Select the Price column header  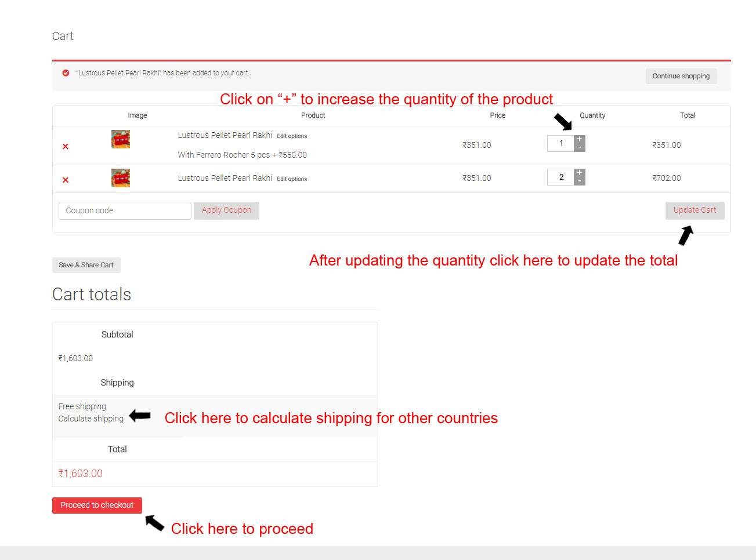coord(498,115)
